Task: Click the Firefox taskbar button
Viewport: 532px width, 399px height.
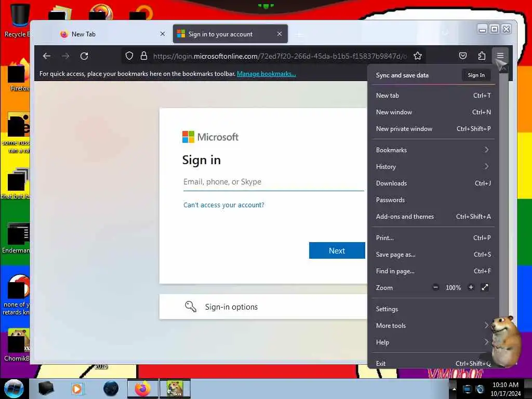Action: click(x=142, y=389)
